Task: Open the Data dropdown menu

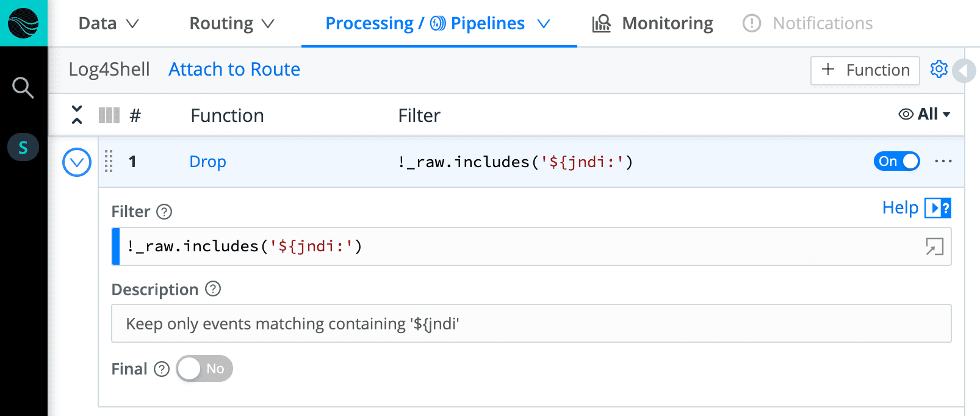Action: pos(109,24)
